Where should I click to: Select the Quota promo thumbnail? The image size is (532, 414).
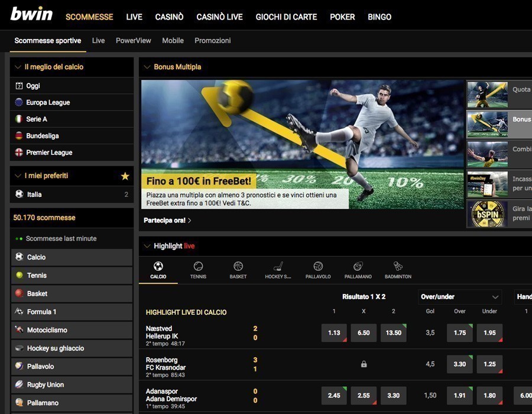[487, 95]
